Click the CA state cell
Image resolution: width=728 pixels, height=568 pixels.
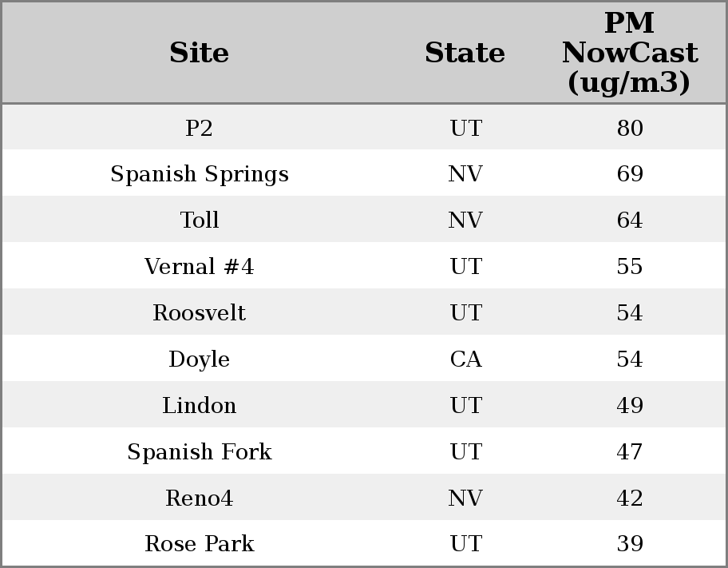(x=465, y=359)
